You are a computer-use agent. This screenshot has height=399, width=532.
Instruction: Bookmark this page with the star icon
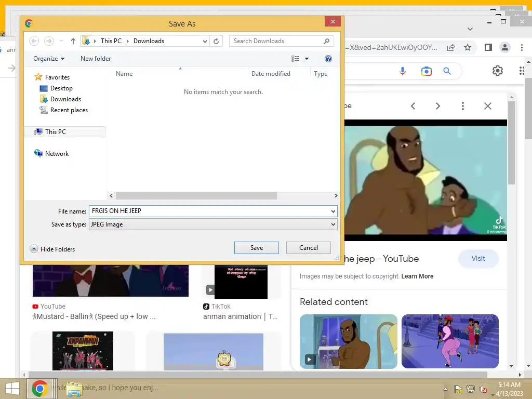click(468, 47)
